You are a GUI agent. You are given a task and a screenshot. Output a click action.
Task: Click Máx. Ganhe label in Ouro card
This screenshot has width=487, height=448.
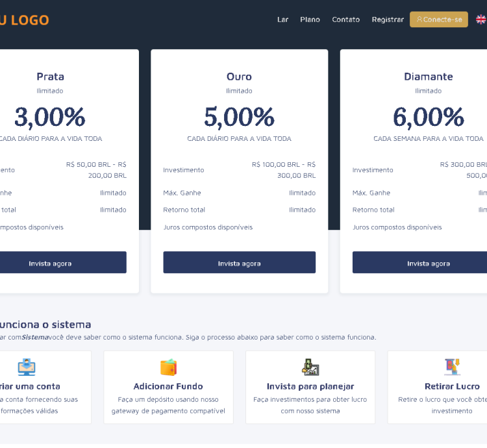point(182,193)
